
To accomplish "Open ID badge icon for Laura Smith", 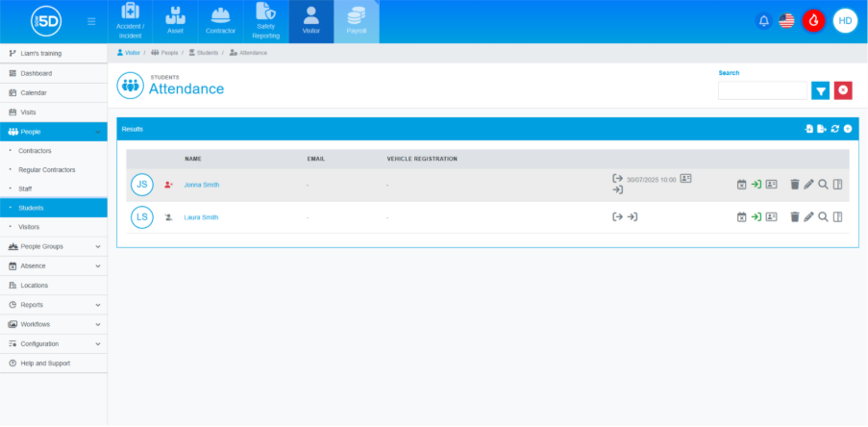I will coord(771,217).
